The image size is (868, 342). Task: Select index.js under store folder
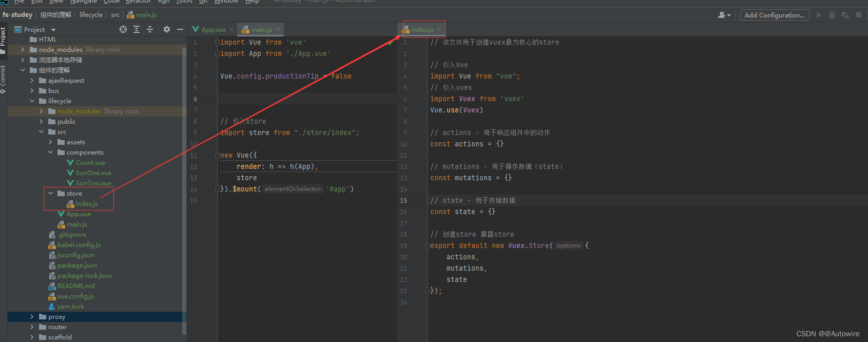pyautogui.click(x=87, y=204)
